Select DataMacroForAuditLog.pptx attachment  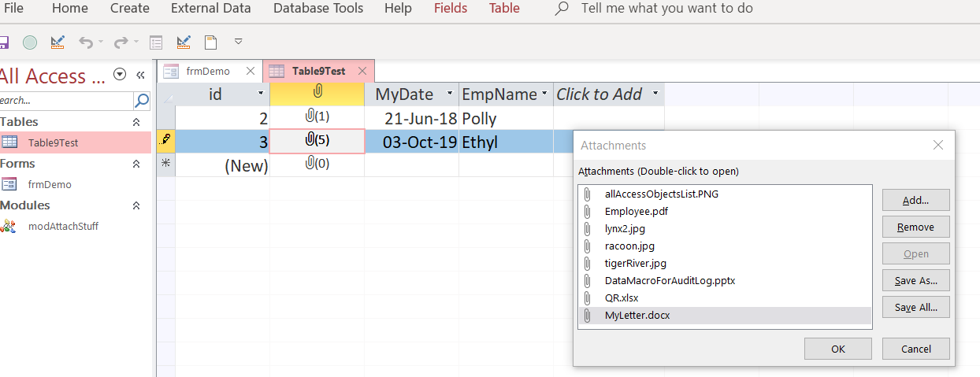[725, 280]
